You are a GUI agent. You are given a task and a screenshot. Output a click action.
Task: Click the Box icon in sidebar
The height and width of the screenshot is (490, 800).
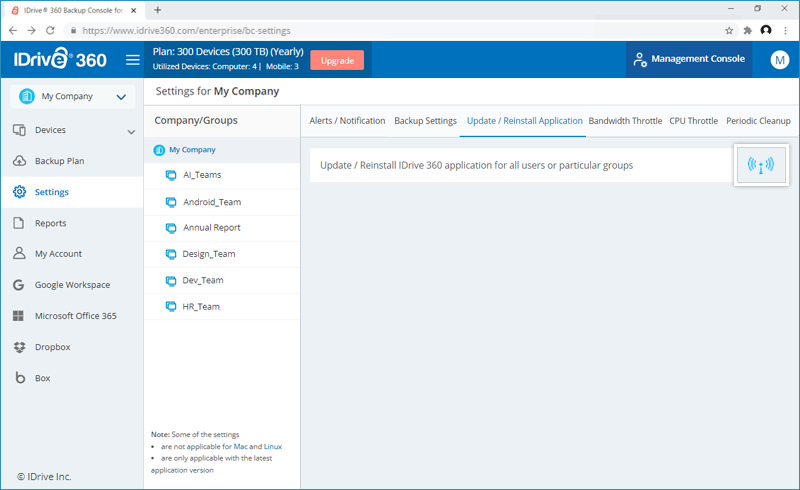point(19,378)
